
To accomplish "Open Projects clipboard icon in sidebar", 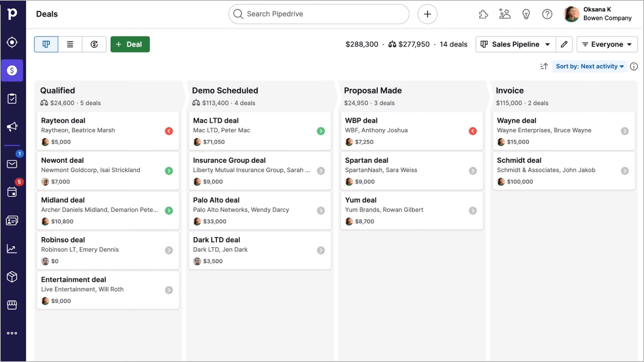I will pos(12,99).
